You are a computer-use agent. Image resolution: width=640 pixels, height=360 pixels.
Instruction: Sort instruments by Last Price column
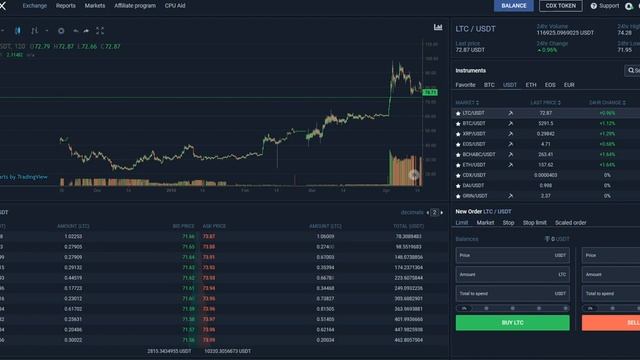[546, 103]
